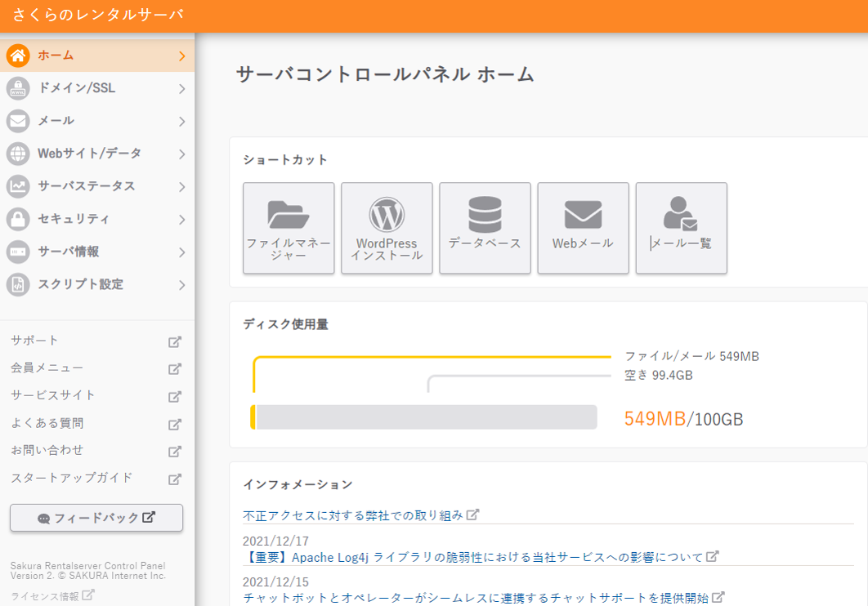Click external link icon beside お問い合わせ
Image resolution: width=868 pixels, height=606 pixels.
(x=175, y=451)
